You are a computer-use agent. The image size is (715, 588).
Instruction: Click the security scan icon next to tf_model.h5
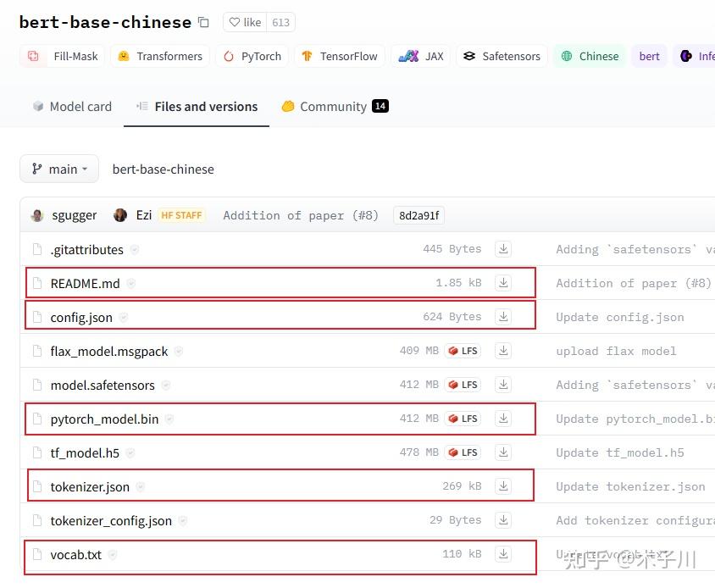click(x=130, y=453)
